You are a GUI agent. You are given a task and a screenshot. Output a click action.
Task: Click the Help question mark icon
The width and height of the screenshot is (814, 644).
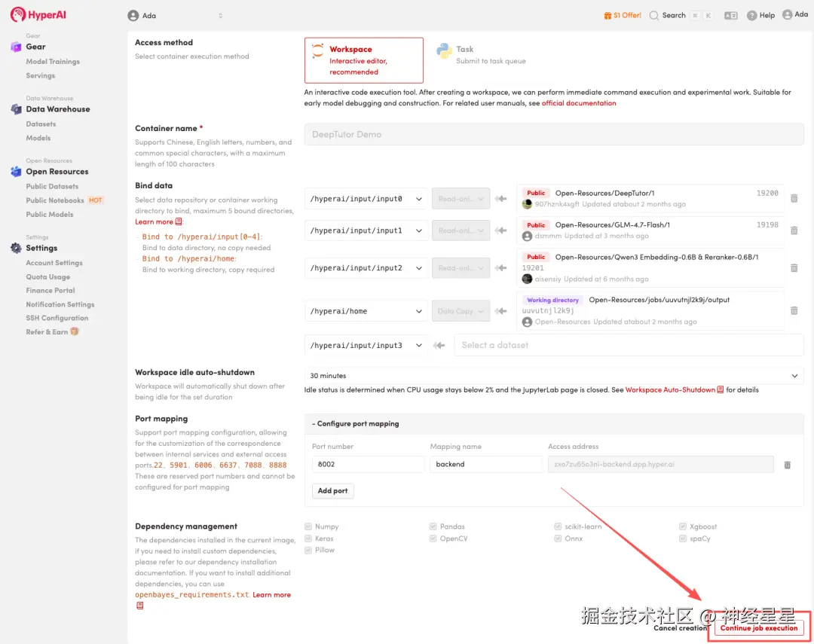coord(751,16)
